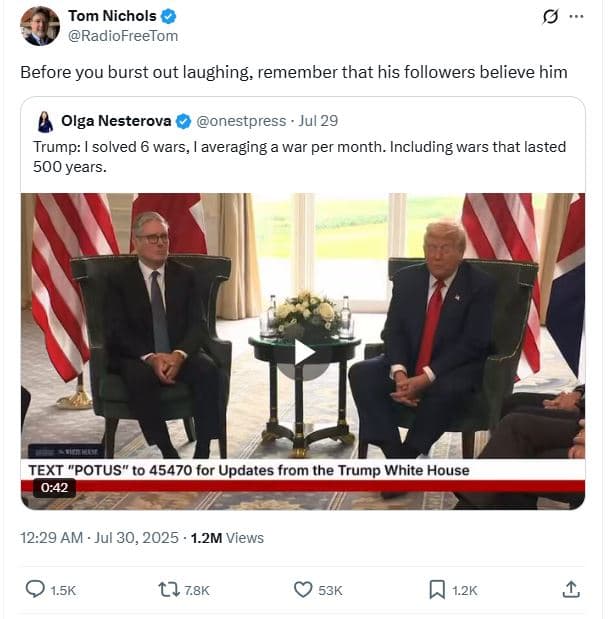The image size is (609, 619).
Task: Click the 12:29 AM Jul 30, 2025 timestamp
Action: coord(101,538)
